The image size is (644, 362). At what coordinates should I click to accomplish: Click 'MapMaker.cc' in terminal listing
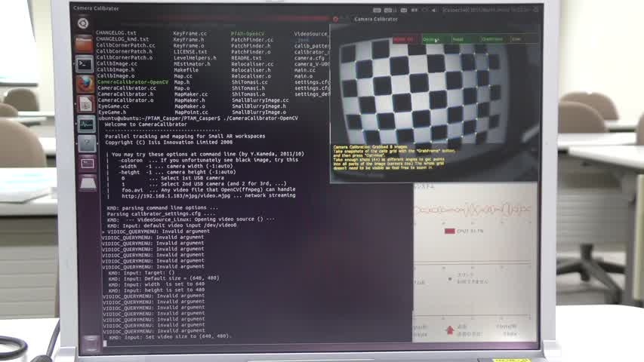point(191,94)
